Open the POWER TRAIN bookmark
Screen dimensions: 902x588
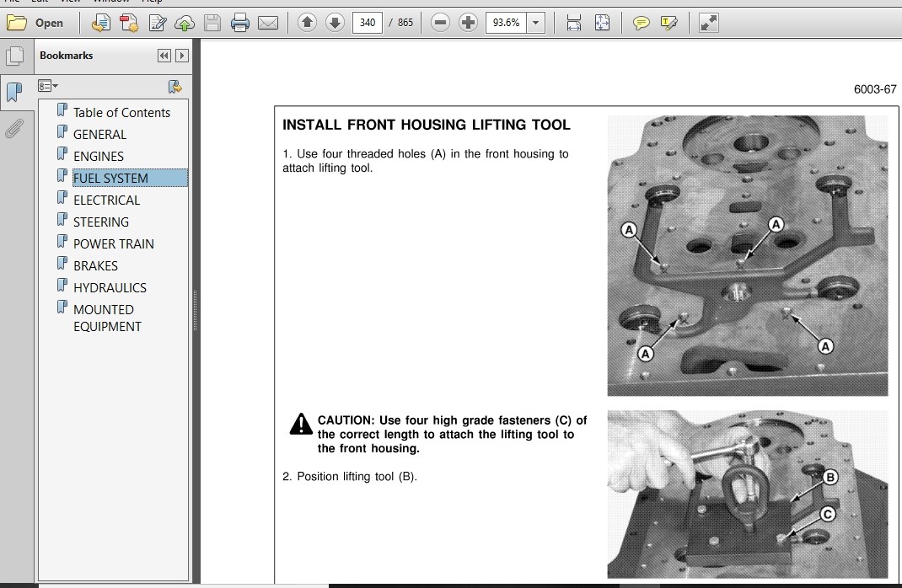113,243
